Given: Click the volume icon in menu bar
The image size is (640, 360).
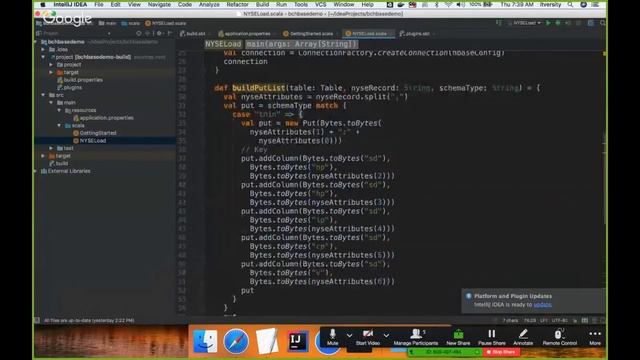Looking at the screenshot, I should coord(460,4).
